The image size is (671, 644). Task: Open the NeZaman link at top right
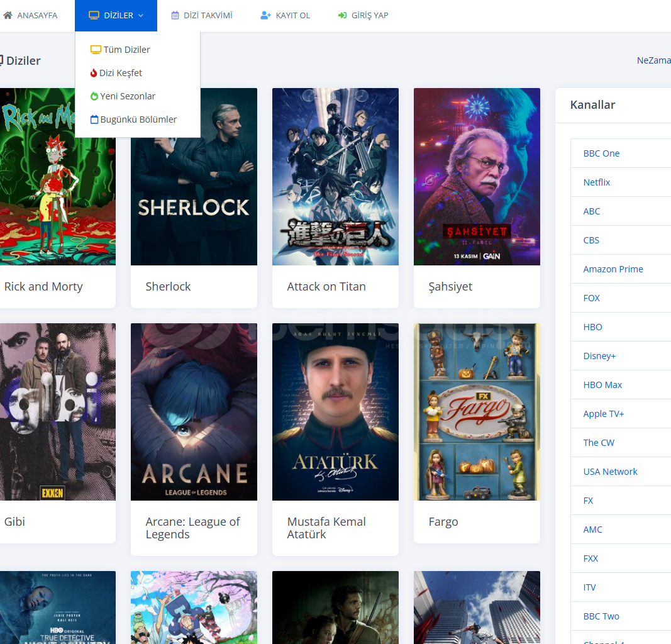point(653,60)
